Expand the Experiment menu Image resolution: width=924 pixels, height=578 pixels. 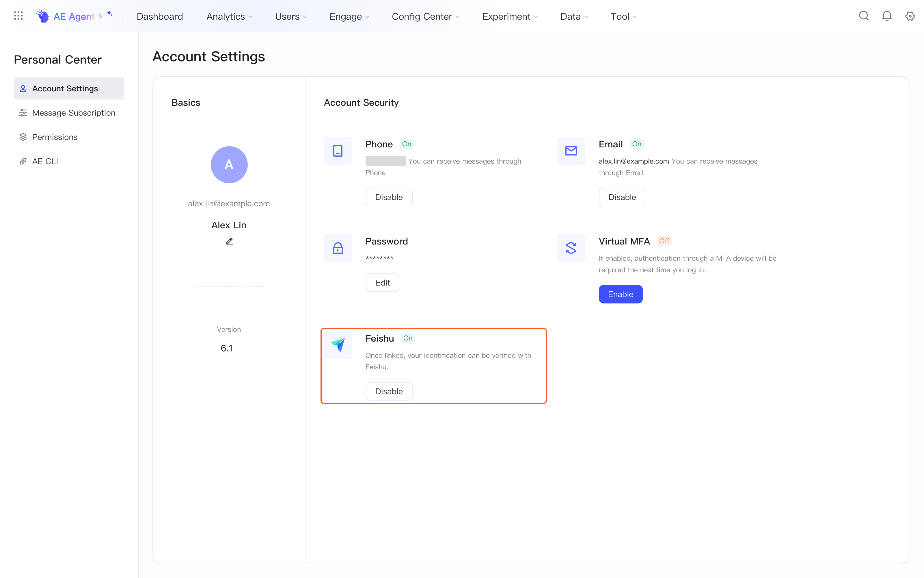click(510, 16)
